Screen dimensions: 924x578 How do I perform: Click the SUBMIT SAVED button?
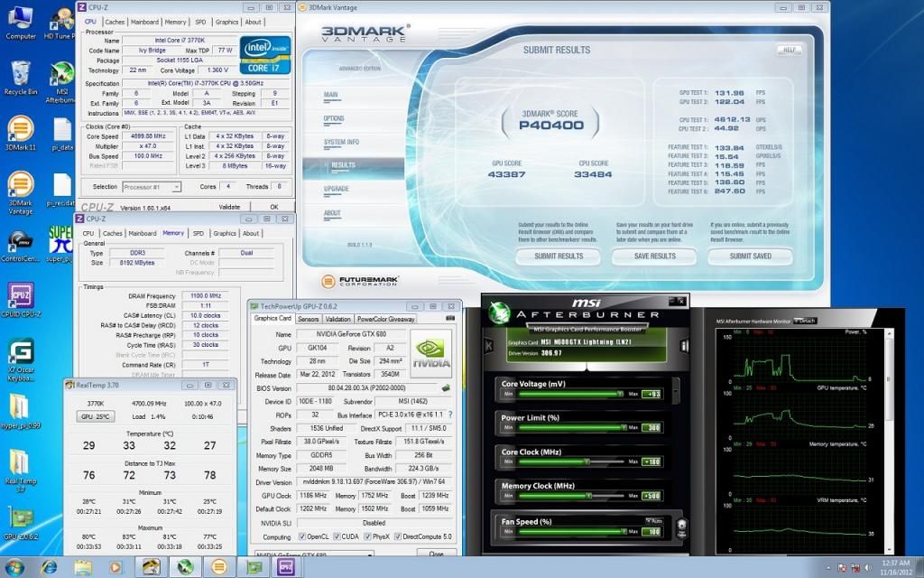tap(750, 256)
